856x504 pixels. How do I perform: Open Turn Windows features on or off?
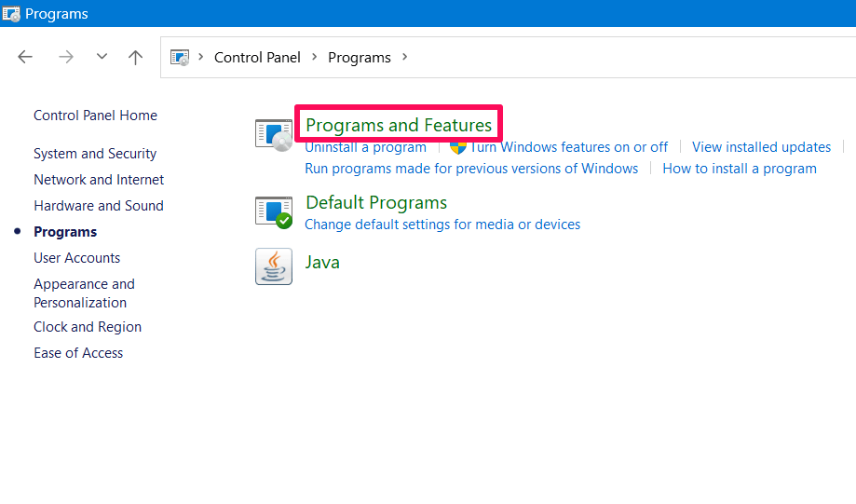pos(568,147)
